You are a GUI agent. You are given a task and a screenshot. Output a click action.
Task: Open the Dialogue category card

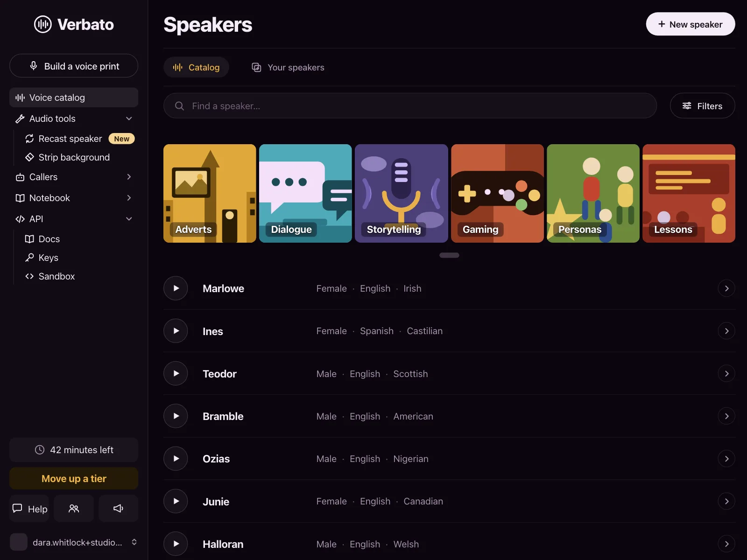(x=305, y=193)
